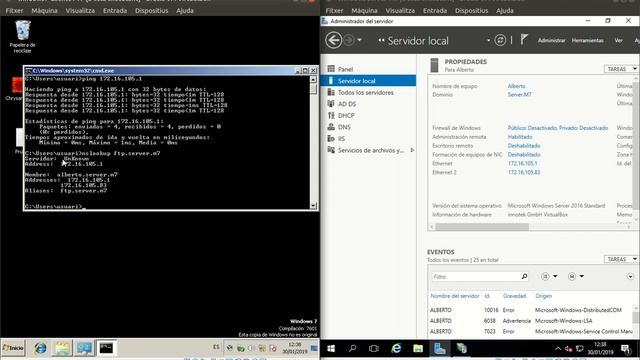Click Windows 7 Inicio start button
Image resolution: width=640 pixels, height=360 pixels.
(13, 348)
